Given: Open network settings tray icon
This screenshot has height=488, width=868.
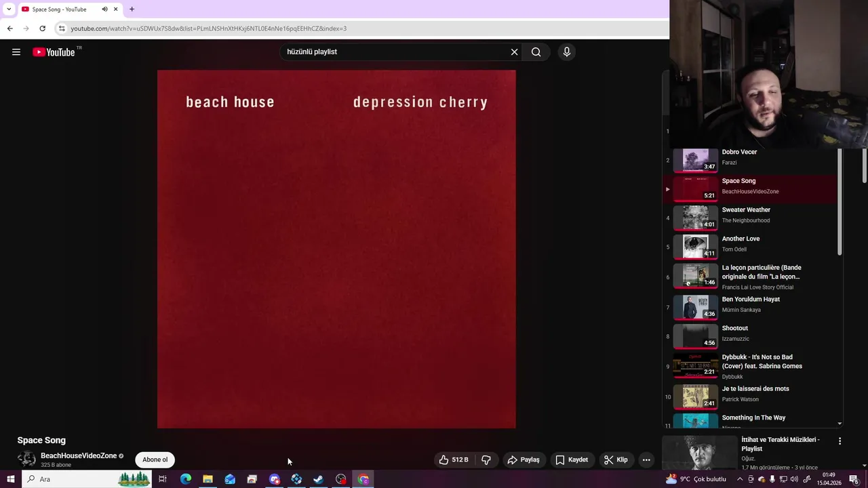Looking at the screenshot, I should 783,479.
